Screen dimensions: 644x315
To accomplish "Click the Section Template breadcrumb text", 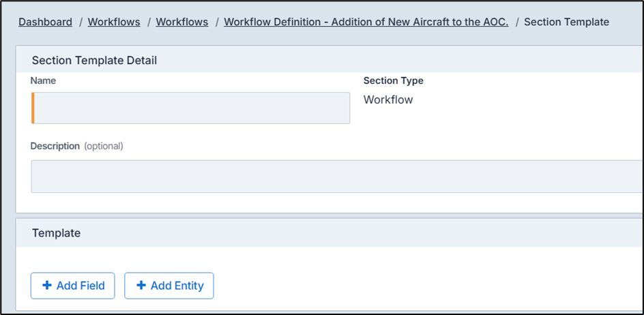I will point(566,22).
